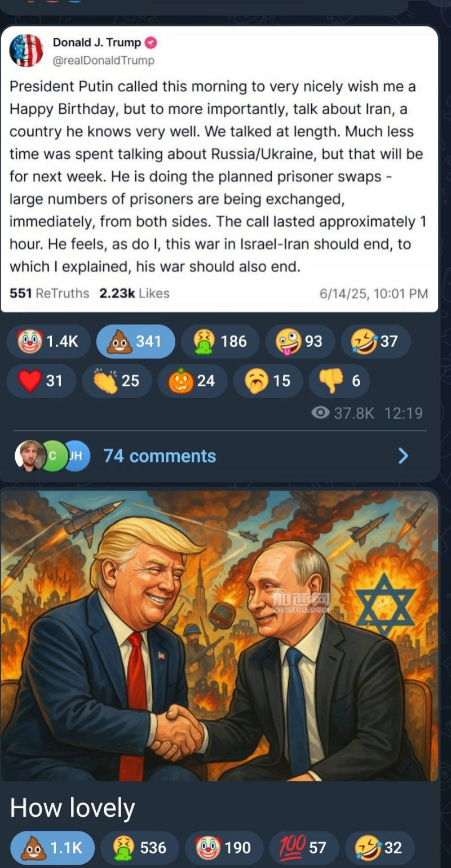Tap the clown reaction showing 190

pyautogui.click(x=224, y=848)
